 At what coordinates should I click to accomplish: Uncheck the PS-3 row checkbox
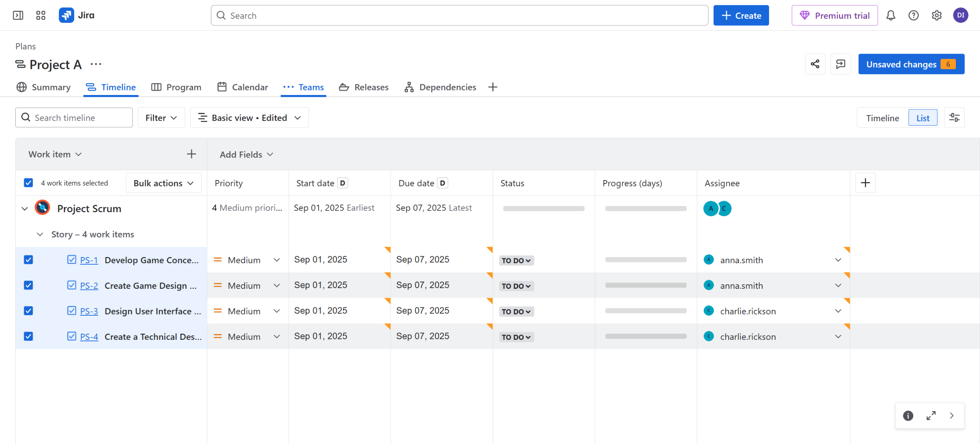28,311
